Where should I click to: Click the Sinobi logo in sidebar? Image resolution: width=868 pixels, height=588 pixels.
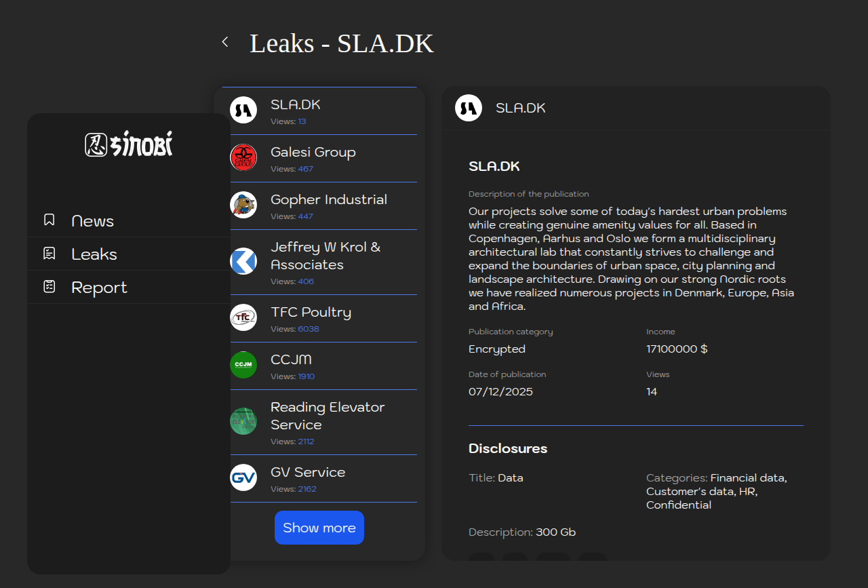[129, 144]
